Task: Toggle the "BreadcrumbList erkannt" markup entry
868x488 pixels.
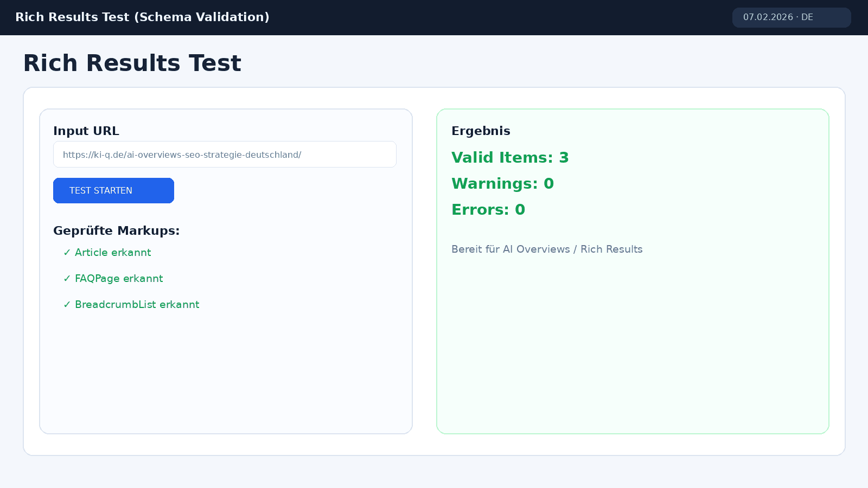Action: coord(137,304)
